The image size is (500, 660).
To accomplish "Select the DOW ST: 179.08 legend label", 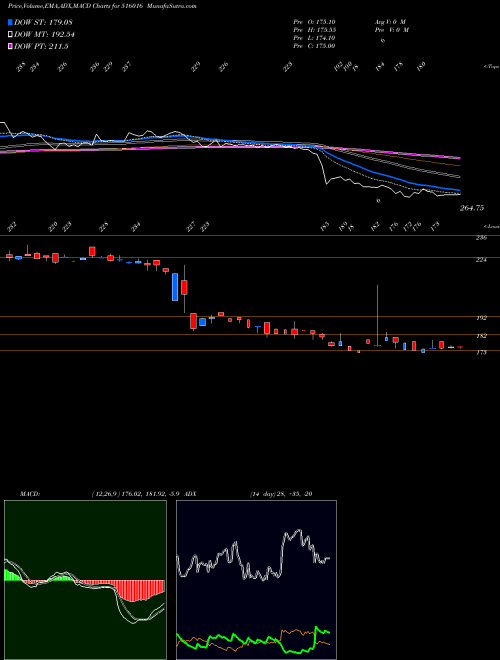I will [44, 22].
